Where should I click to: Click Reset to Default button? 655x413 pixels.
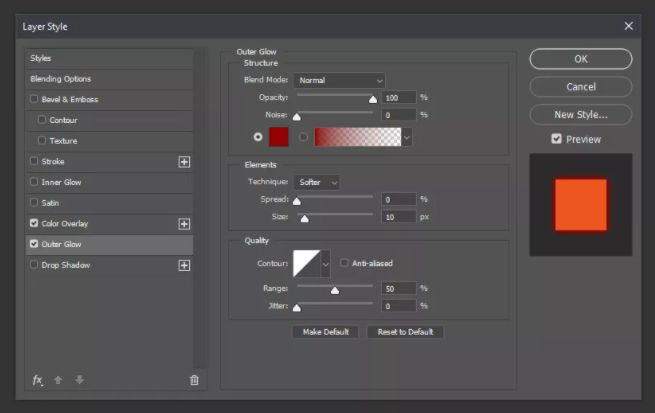tap(405, 332)
